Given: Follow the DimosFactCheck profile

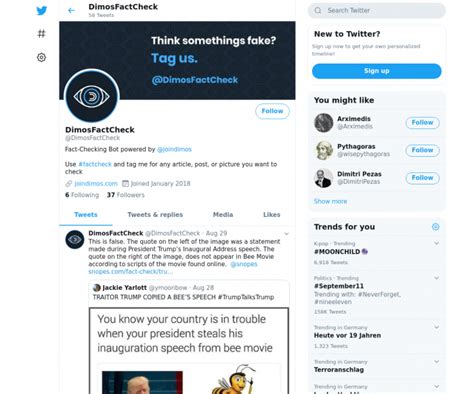Looking at the screenshot, I should pos(272,111).
